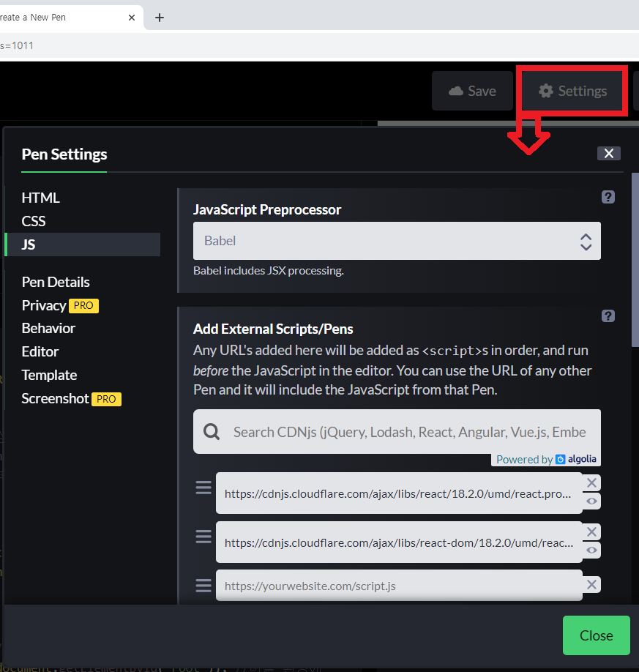This screenshot has height=672, width=639.
Task: Remove the react-dom 18.2.0 script URL
Action: [x=592, y=532]
